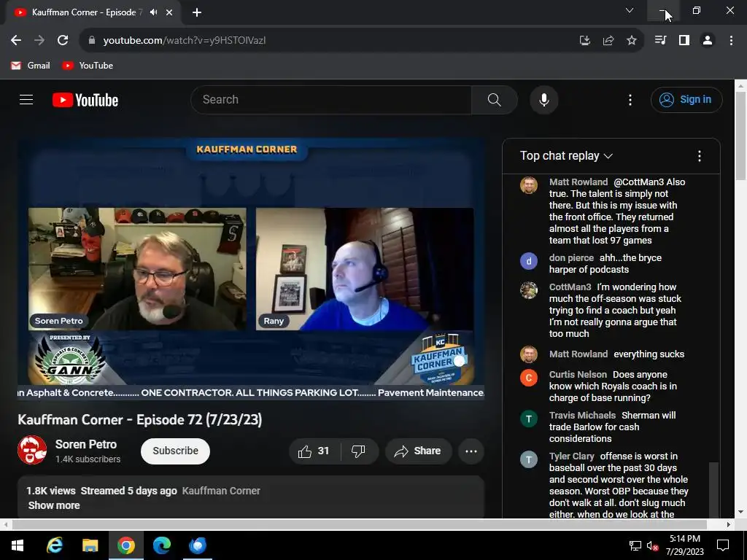Viewport: 747px width, 560px height.
Task: Click Kauffman Corner link in description
Action: (x=221, y=491)
